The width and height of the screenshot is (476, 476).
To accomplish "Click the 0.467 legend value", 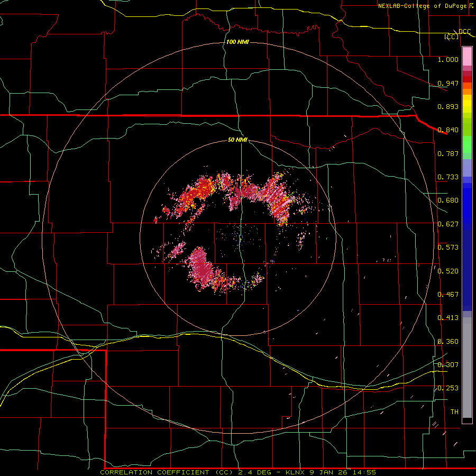I will tap(448, 295).
